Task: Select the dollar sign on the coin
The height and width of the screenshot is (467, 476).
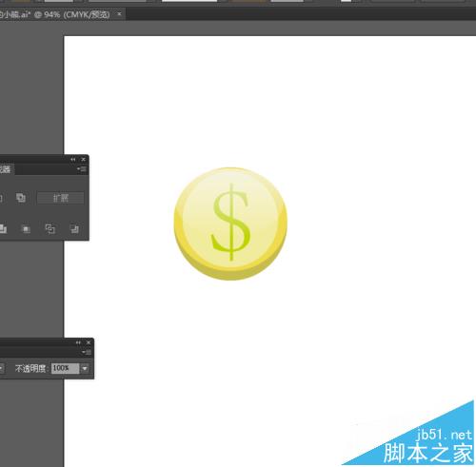Action: pyautogui.click(x=231, y=222)
